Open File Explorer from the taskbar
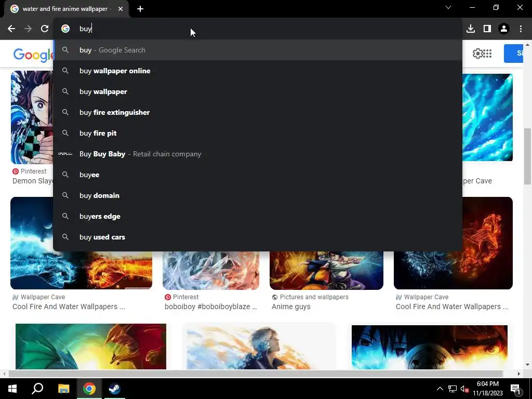 coord(63,389)
